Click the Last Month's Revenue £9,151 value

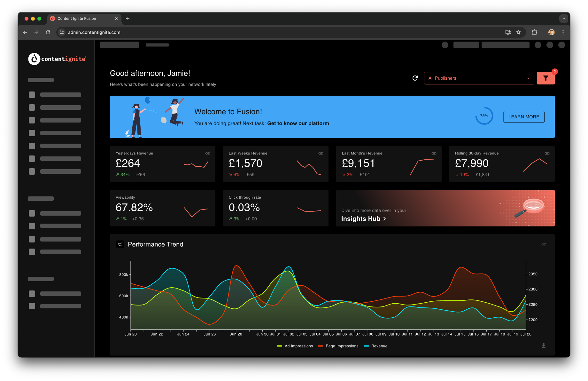click(358, 163)
